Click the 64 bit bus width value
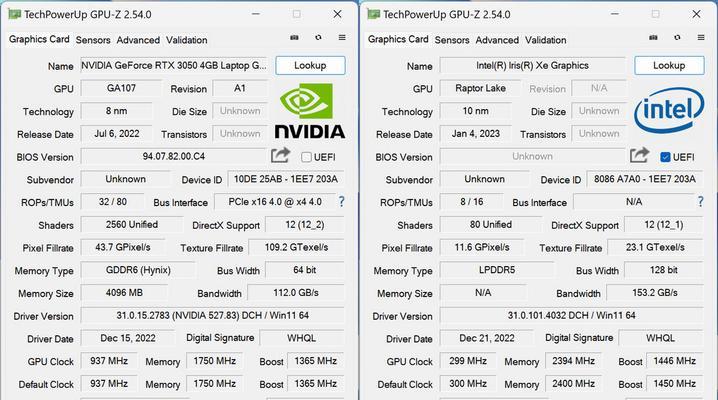 click(305, 270)
